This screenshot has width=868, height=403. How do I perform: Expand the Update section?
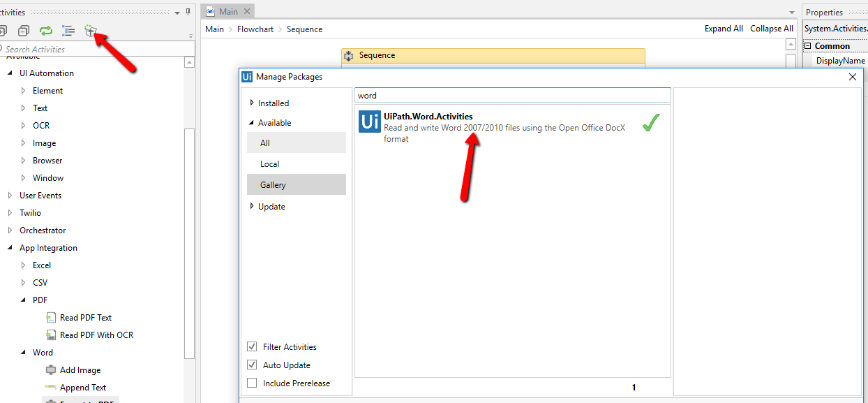tap(252, 206)
